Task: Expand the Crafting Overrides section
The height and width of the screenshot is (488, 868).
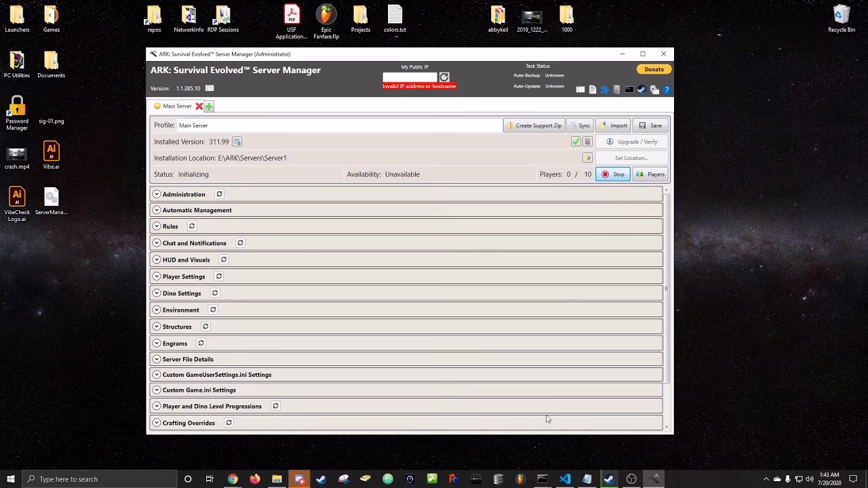Action: coord(157,423)
